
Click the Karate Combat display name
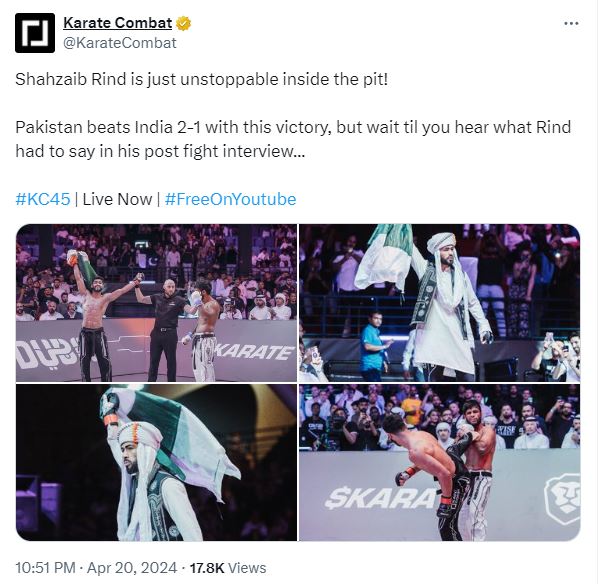click(x=118, y=23)
